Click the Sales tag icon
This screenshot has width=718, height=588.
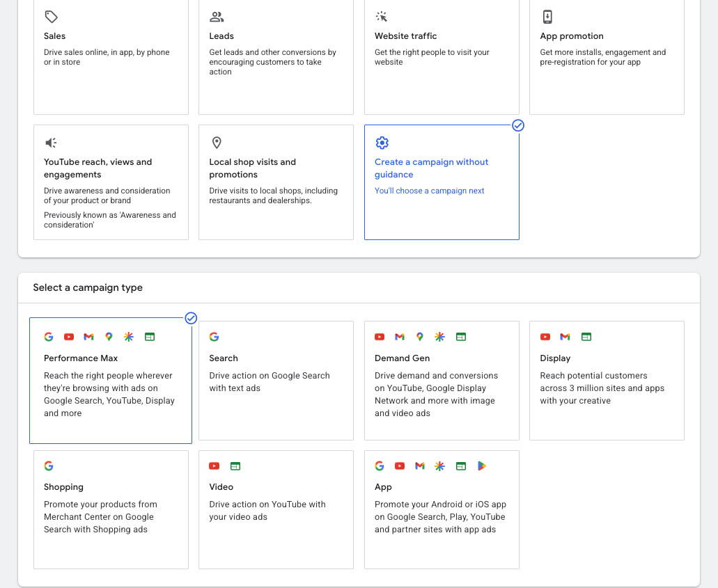coord(51,17)
